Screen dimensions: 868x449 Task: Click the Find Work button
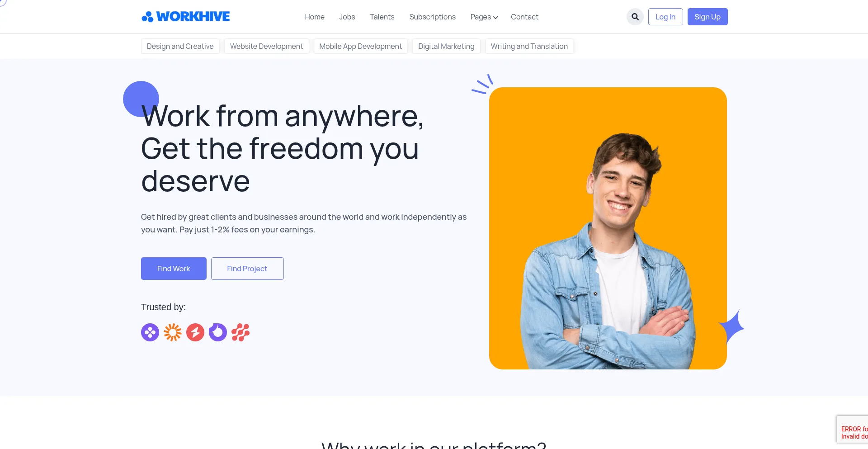pos(174,269)
